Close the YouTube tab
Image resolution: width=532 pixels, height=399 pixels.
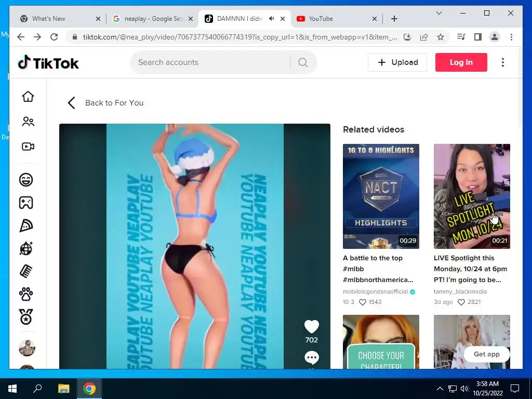point(375,19)
